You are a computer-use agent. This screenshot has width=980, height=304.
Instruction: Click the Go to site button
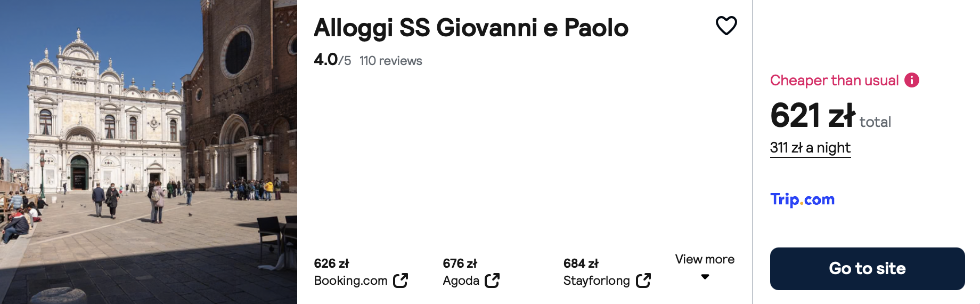[x=867, y=268]
